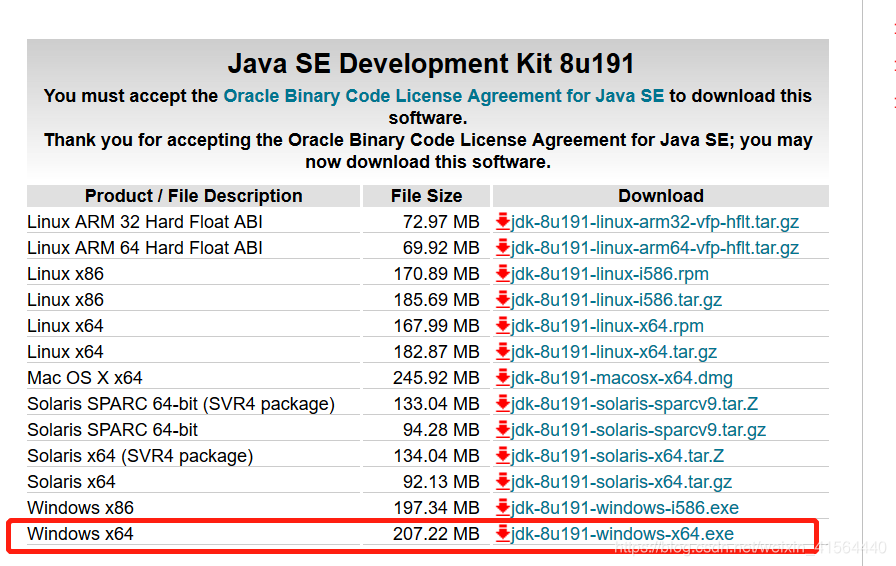Click the 185.69 MB file size
896x566 pixels.
(436, 300)
